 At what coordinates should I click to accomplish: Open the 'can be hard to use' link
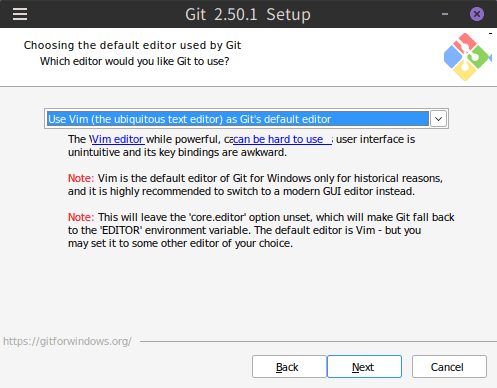282,139
